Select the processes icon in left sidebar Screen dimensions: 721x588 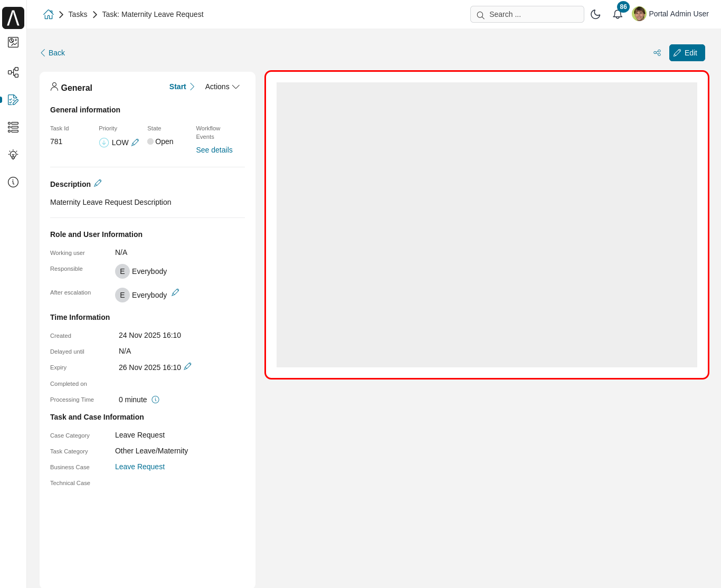13,72
